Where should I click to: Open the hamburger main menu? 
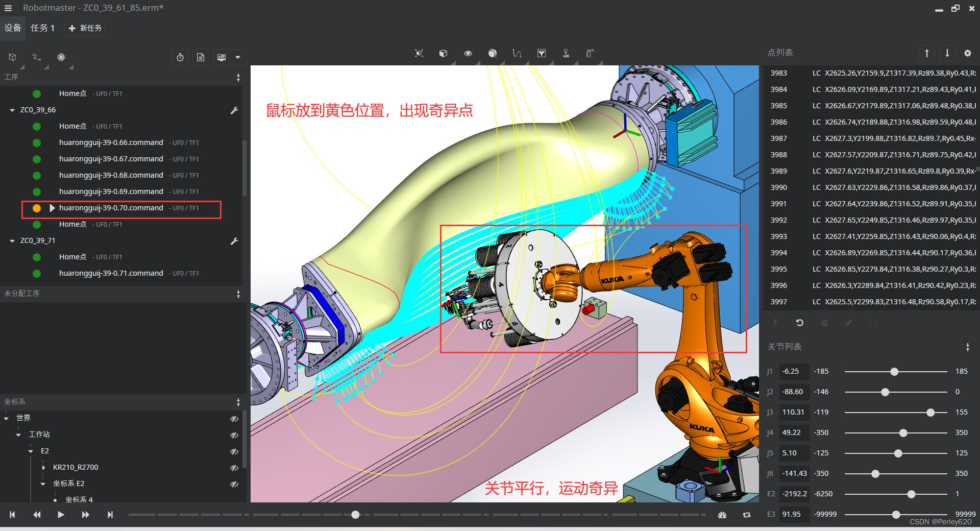(8, 8)
